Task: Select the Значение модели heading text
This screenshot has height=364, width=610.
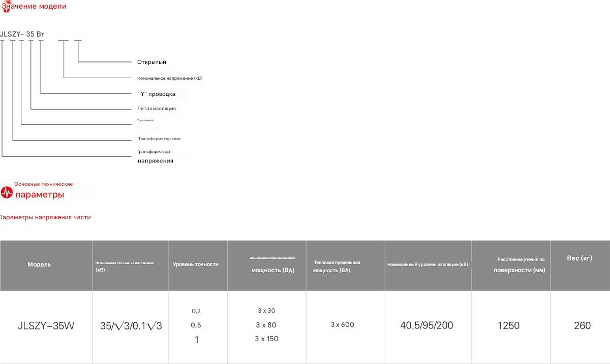Action: [36, 7]
